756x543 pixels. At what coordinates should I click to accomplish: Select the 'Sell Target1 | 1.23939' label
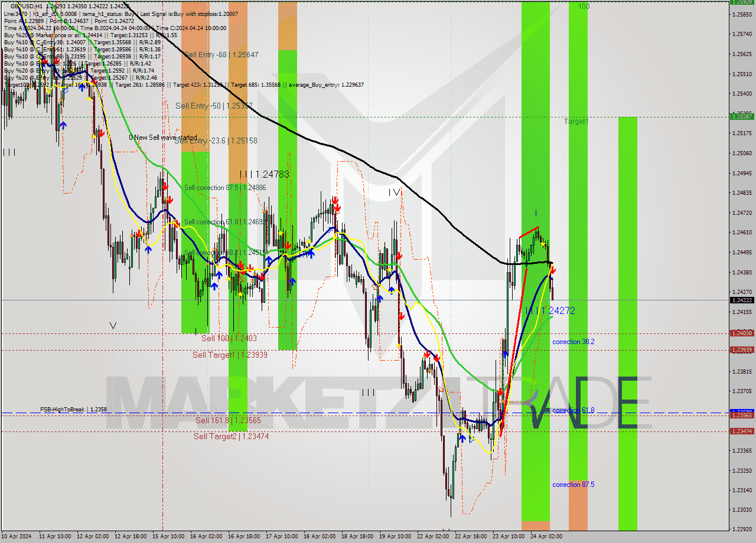pos(230,355)
